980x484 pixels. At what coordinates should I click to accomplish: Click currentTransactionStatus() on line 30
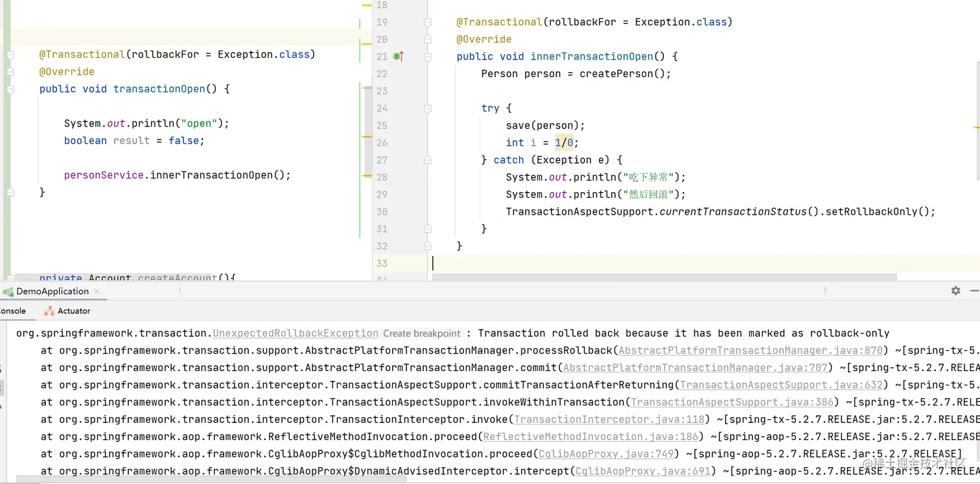pos(740,212)
